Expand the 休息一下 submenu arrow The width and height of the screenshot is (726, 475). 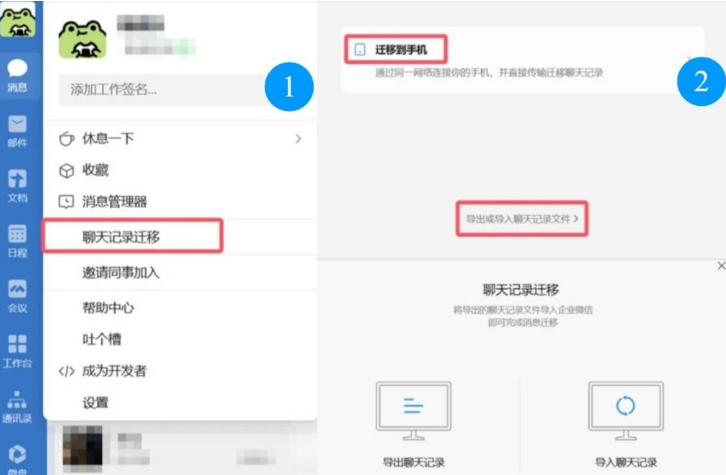[x=298, y=138]
